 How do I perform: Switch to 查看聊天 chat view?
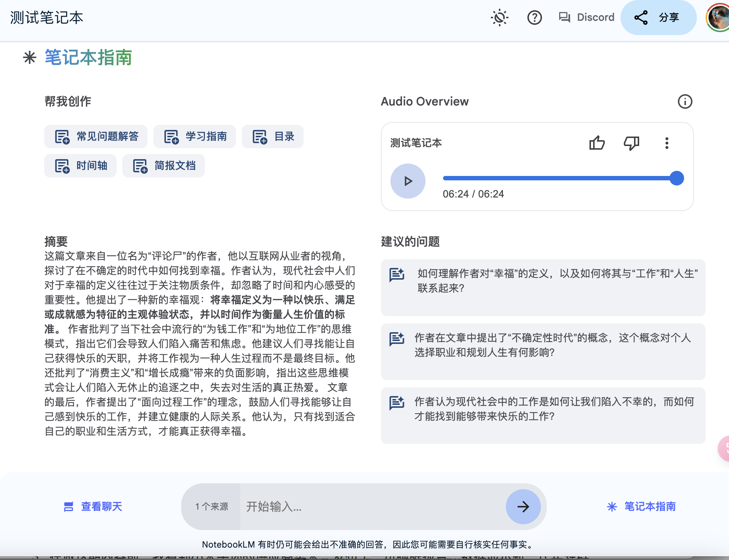(x=93, y=506)
